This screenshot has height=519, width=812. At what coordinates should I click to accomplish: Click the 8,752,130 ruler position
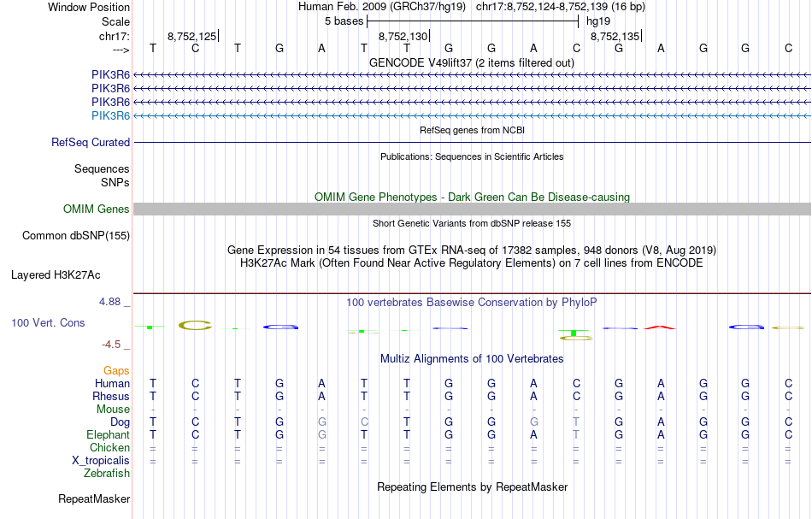pyautogui.click(x=403, y=36)
